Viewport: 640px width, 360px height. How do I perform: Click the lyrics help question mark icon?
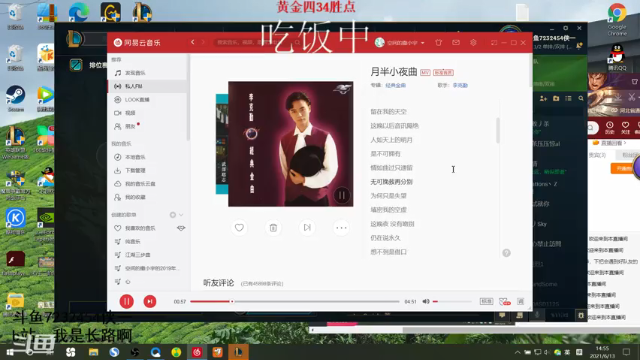[x=507, y=253]
